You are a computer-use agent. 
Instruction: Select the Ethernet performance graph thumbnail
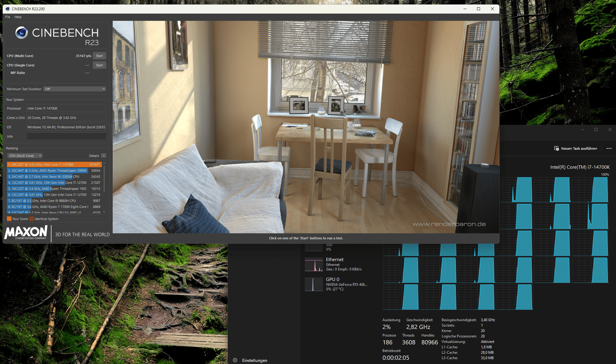coord(314,264)
